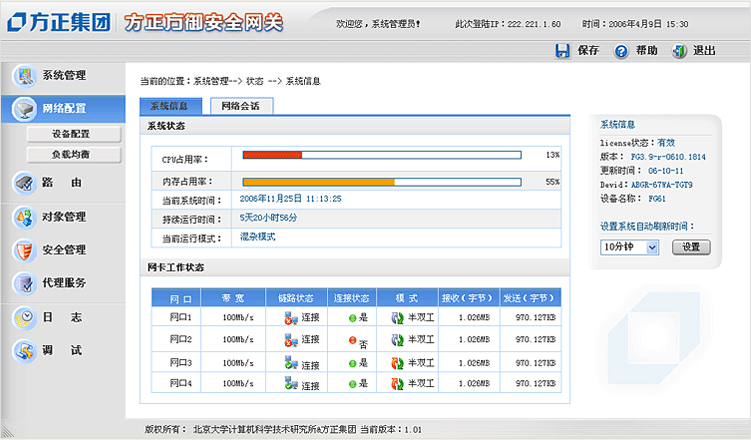Click the 连接状态 column header
Screen dimensions: 751x440
pyautogui.click(x=352, y=297)
